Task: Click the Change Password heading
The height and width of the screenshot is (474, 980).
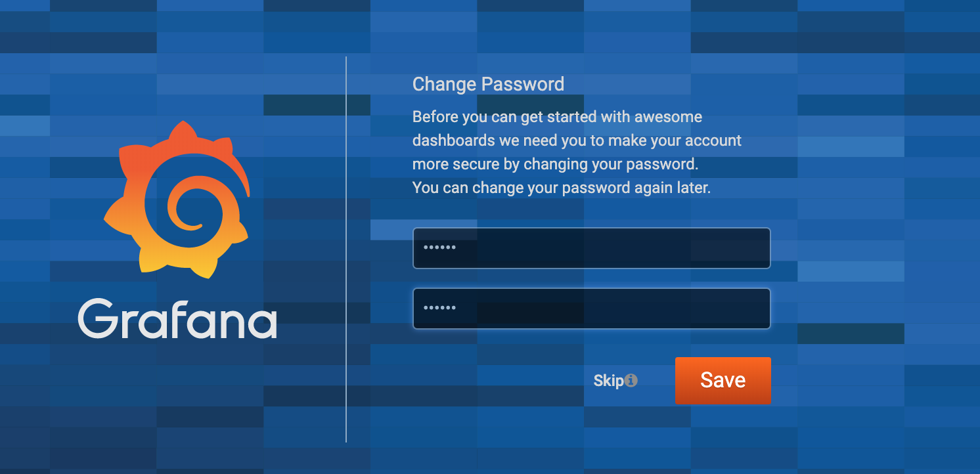Action: point(488,84)
